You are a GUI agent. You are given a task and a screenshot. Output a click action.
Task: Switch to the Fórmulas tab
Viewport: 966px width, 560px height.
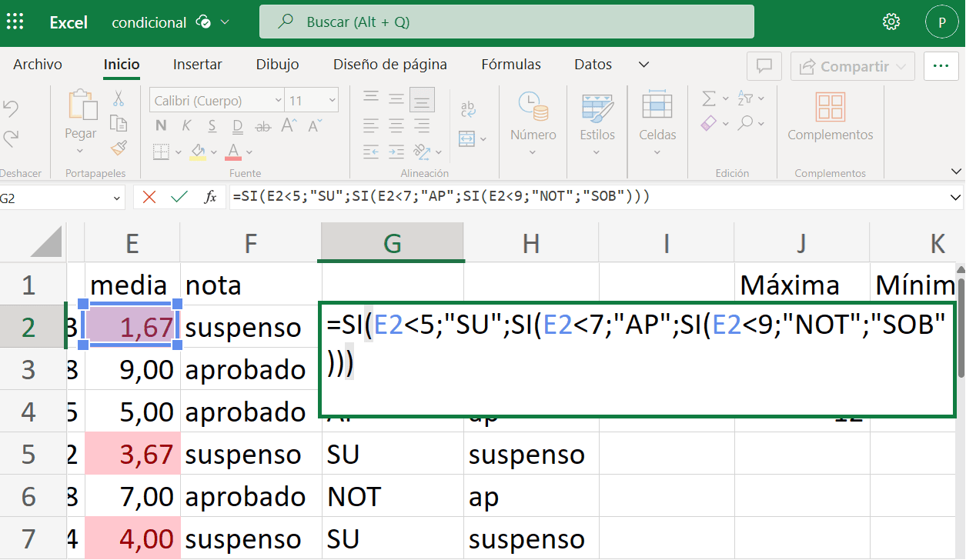[510, 65]
